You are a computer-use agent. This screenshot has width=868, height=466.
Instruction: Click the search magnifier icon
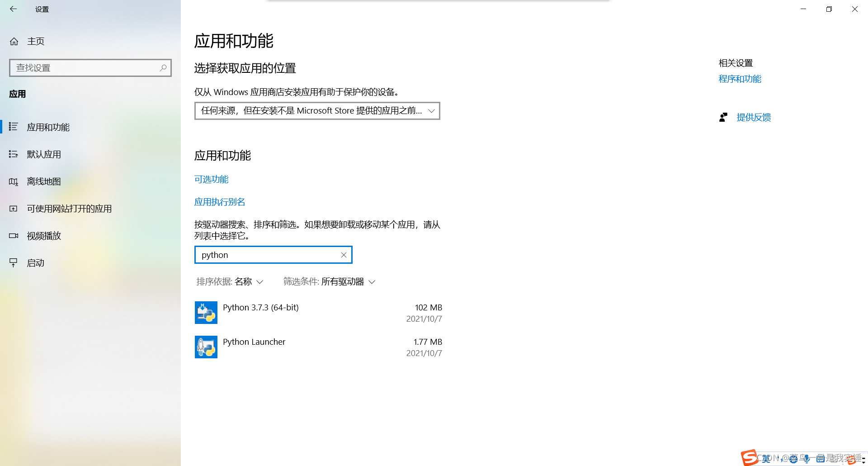163,67
